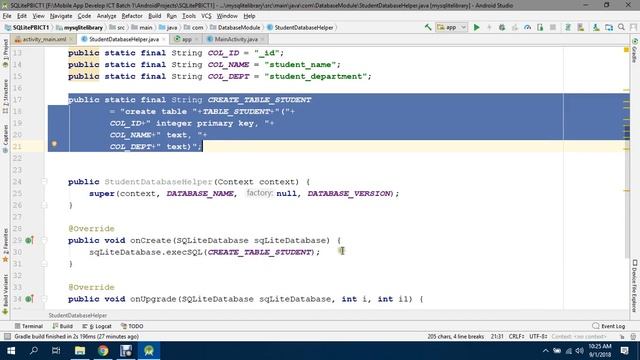This screenshot has height=360, width=640.
Task: Click override gutter icon on line 34
Action: tap(29, 299)
